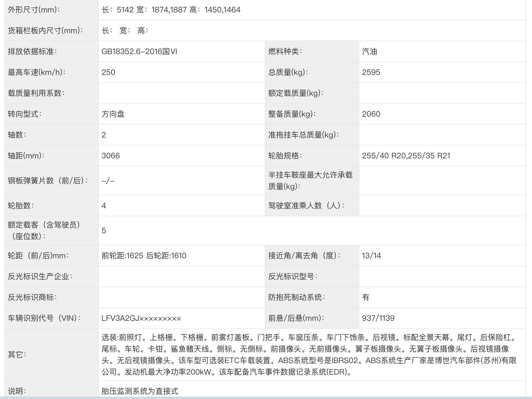
Task: Click the 燃料种类 value 汽油
Action: click(x=369, y=52)
